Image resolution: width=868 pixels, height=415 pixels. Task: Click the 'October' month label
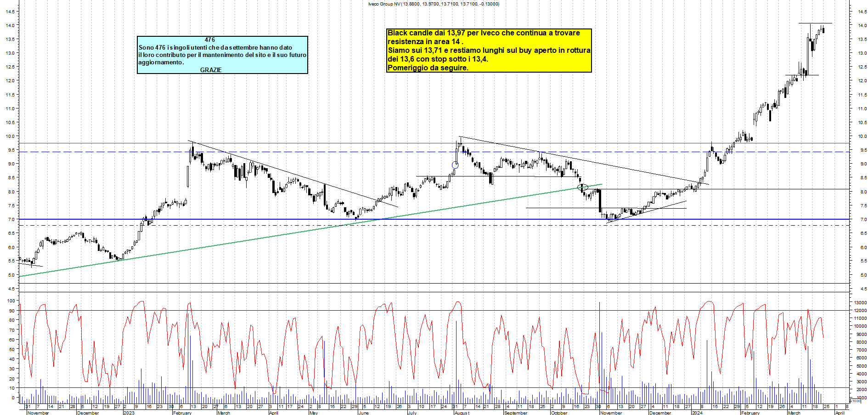tap(559, 413)
